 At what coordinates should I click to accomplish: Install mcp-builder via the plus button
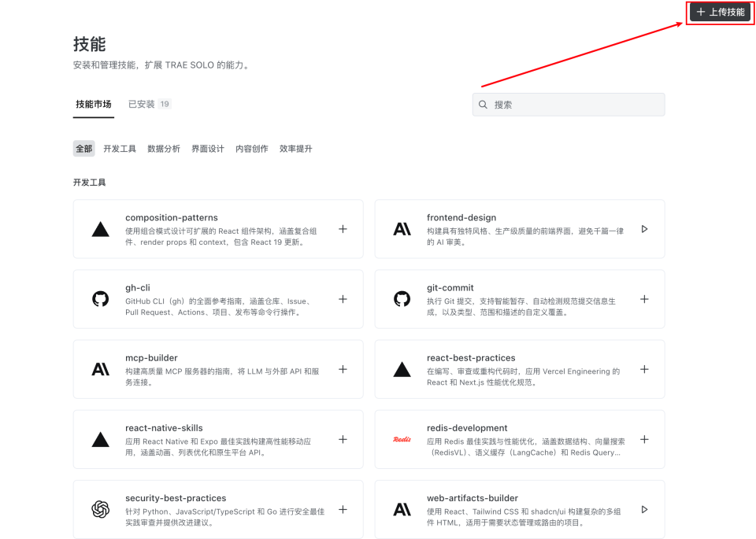343,369
